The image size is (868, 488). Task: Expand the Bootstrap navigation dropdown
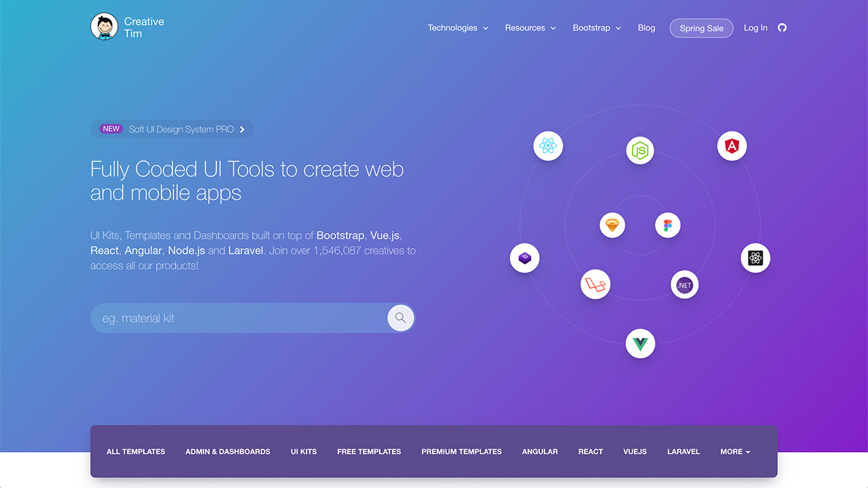[597, 28]
